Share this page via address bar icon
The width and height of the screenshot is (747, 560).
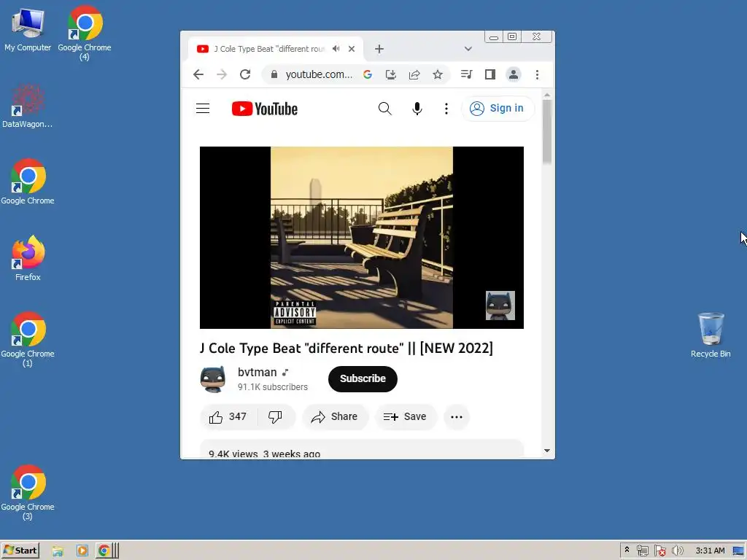coord(414,74)
